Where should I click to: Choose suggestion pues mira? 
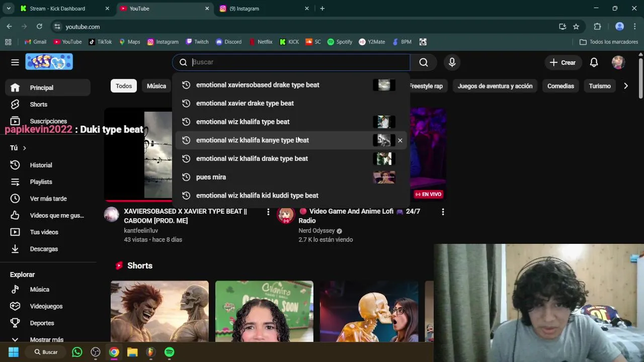[x=291, y=177]
